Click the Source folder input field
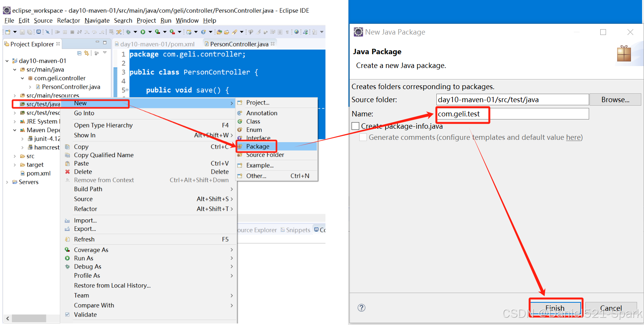This screenshot has height=325, width=644. click(512, 99)
